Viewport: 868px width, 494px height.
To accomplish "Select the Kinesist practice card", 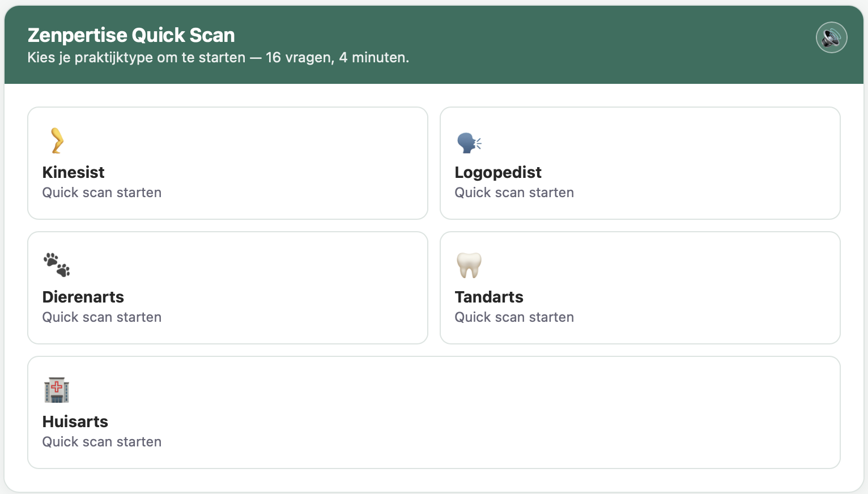I will pos(228,163).
